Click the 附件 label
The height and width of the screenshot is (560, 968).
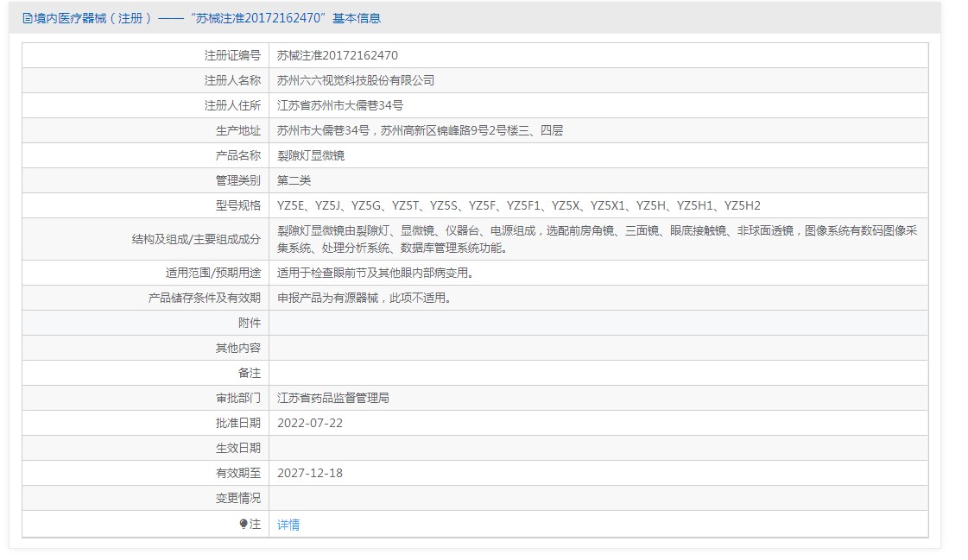coord(250,323)
